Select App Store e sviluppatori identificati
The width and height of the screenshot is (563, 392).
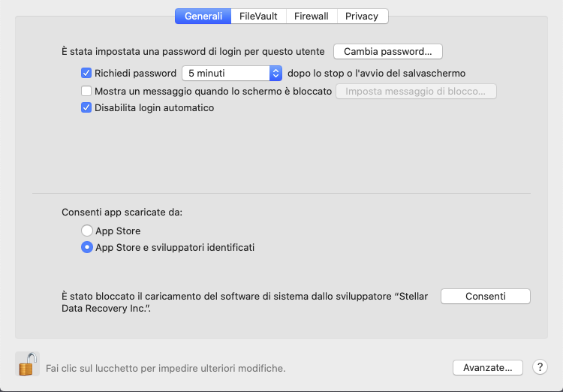[87, 247]
